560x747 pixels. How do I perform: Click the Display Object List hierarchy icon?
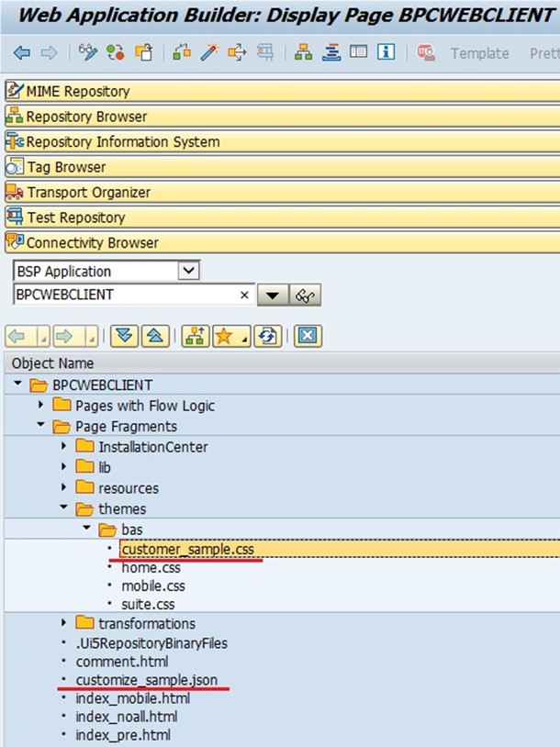303,52
